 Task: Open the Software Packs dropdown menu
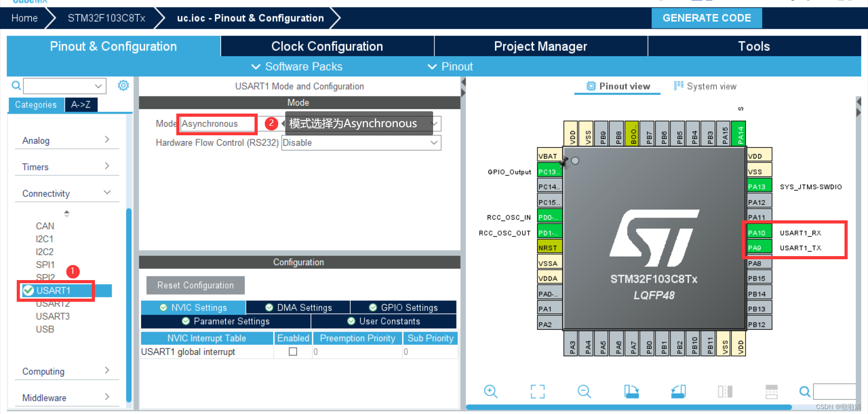click(x=297, y=67)
